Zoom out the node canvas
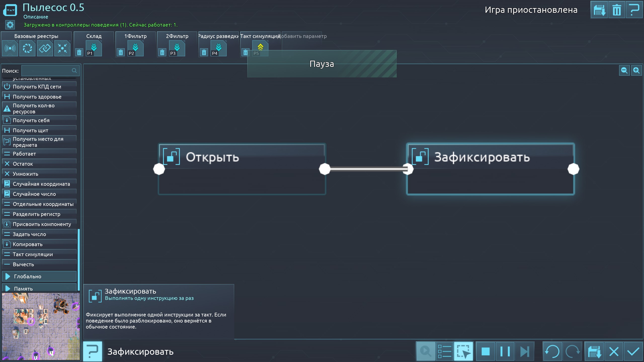Screen dimensions: 644x362 point(624,70)
